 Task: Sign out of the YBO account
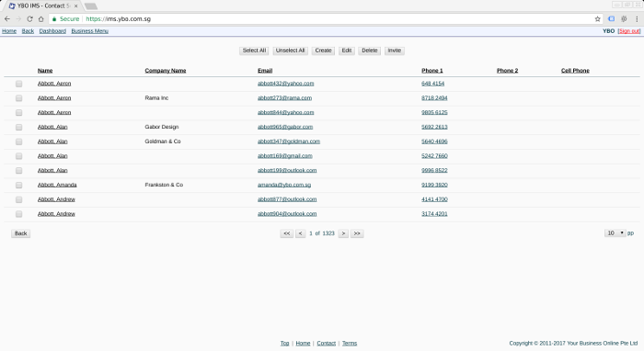629,31
